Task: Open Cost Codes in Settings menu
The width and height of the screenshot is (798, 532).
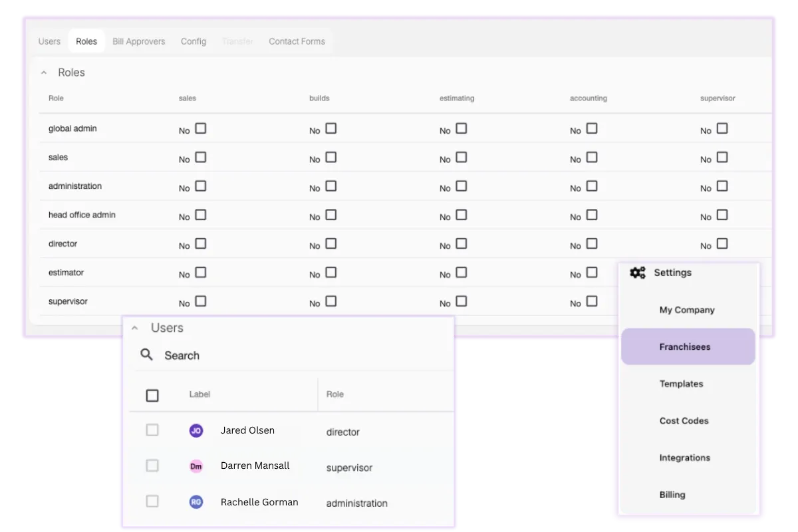Action: coord(684,421)
